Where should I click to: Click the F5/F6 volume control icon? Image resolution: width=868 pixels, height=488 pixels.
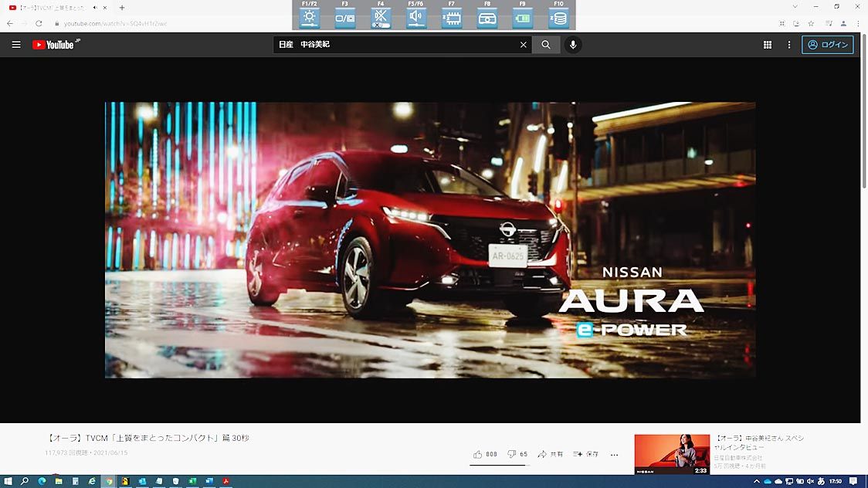point(416,17)
